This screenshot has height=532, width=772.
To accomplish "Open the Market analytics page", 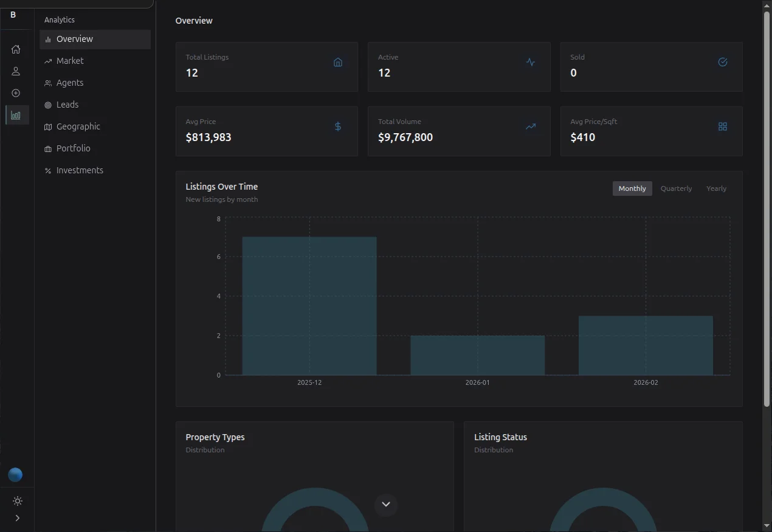I will pyautogui.click(x=69, y=61).
